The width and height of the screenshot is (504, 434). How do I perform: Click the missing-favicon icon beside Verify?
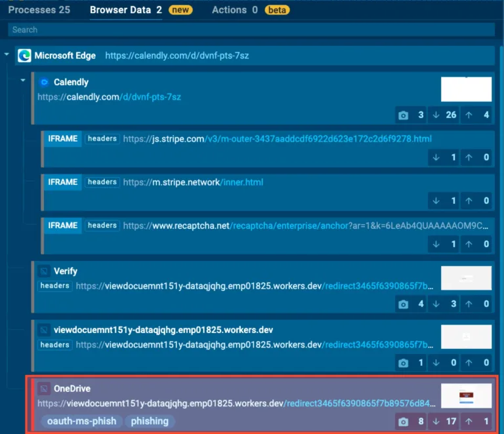click(44, 271)
